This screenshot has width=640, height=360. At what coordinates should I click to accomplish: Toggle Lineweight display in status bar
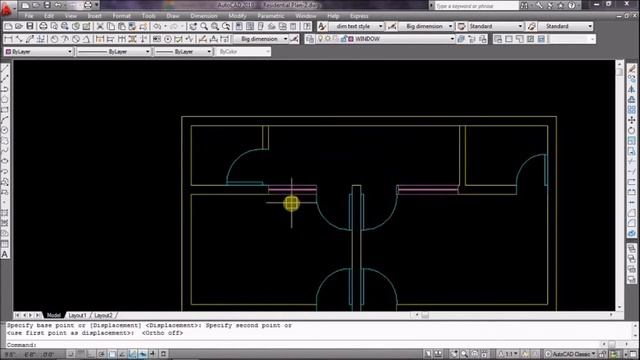click(x=153, y=354)
